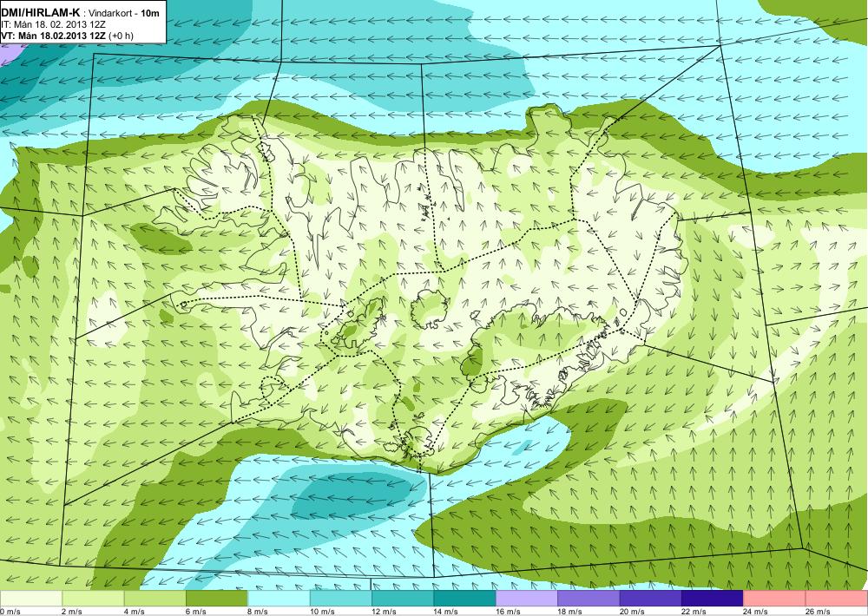
Task: Click the 'VT: Mán 18.02.2013 12Z' line
Action: [54, 36]
